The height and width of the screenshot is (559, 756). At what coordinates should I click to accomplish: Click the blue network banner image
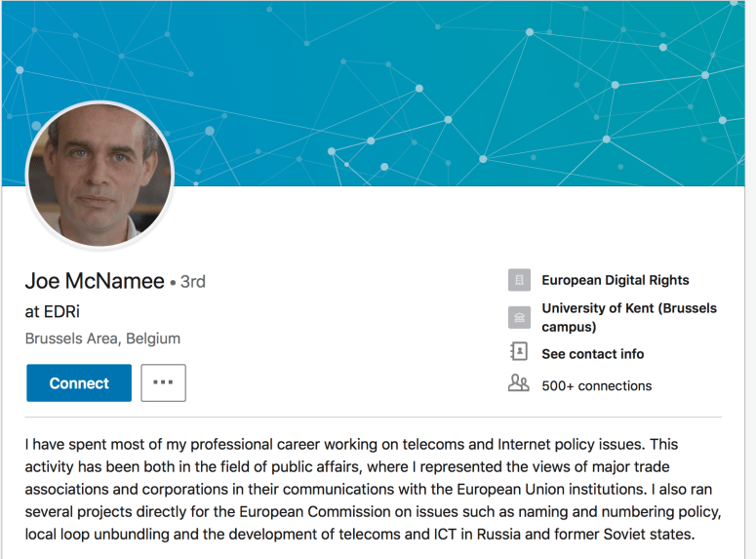[x=439, y=88]
